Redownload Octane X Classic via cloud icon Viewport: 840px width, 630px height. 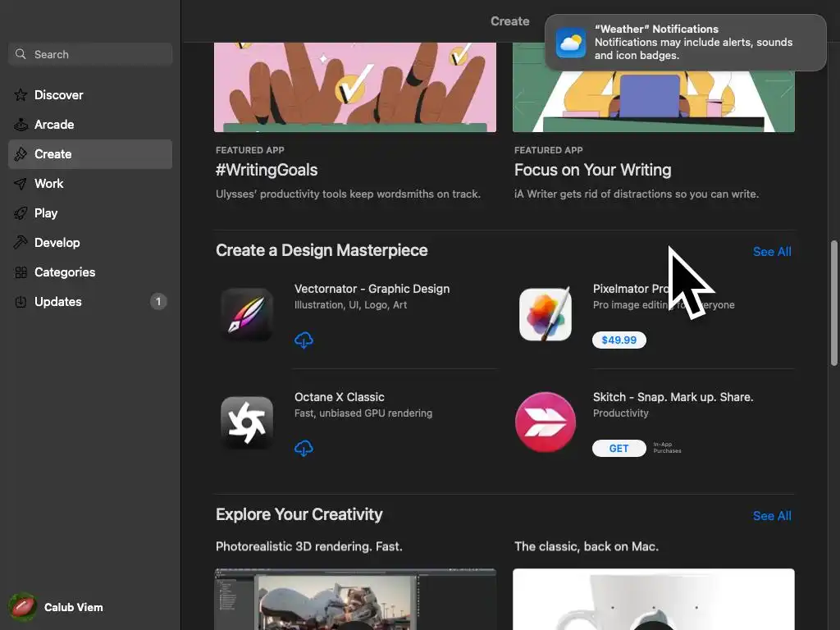pyautogui.click(x=304, y=449)
